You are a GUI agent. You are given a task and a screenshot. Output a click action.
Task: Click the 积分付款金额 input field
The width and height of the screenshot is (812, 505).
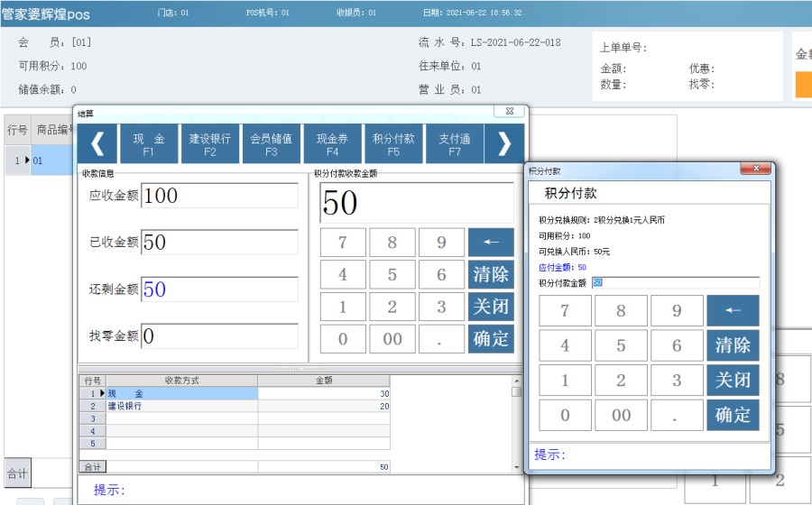tap(675, 282)
